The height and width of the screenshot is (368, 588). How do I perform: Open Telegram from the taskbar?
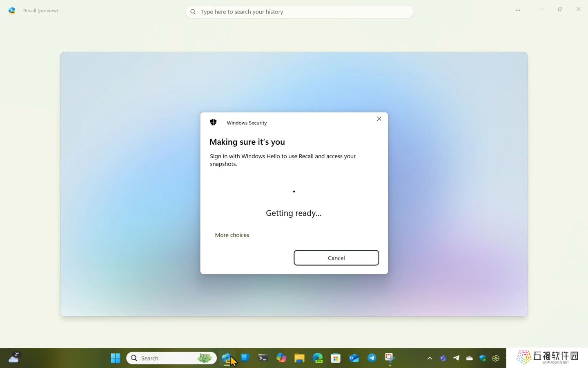point(372,358)
